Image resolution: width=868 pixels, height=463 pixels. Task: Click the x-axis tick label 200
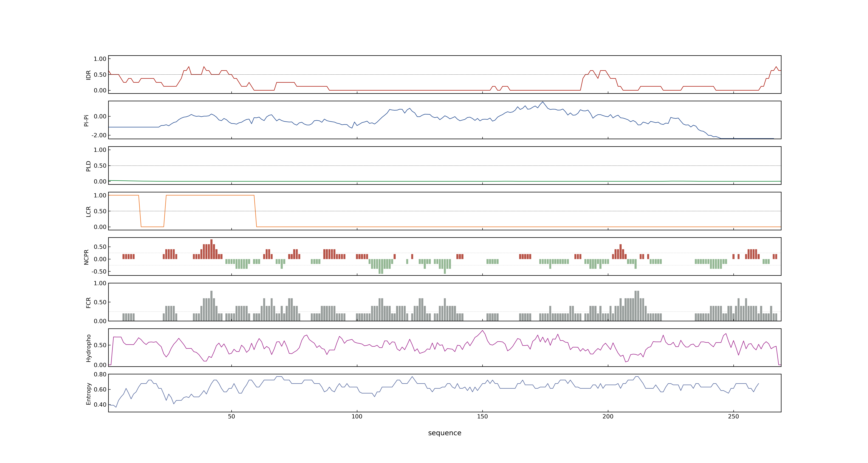pos(608,416)
